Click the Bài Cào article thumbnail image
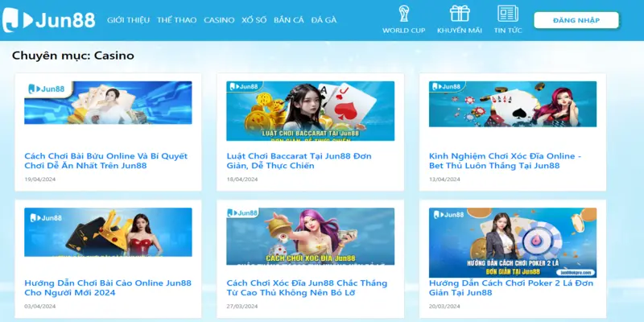Screen dimensions: 644x322 click(108, 232)
